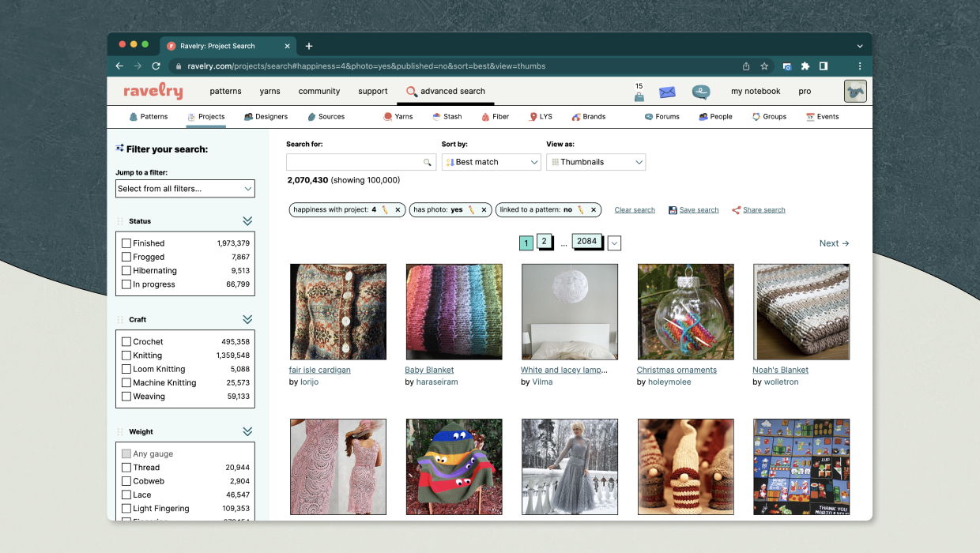
Task: Collapse the Status filter section
Action: (x=246, y=221)
